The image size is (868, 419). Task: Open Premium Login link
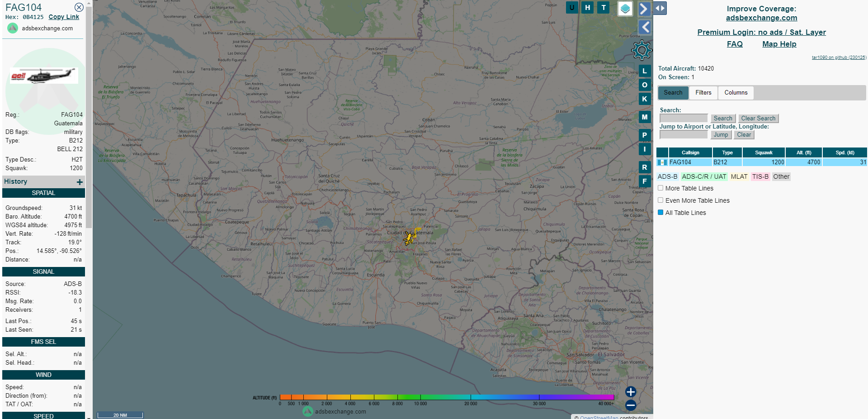point(761,32)
